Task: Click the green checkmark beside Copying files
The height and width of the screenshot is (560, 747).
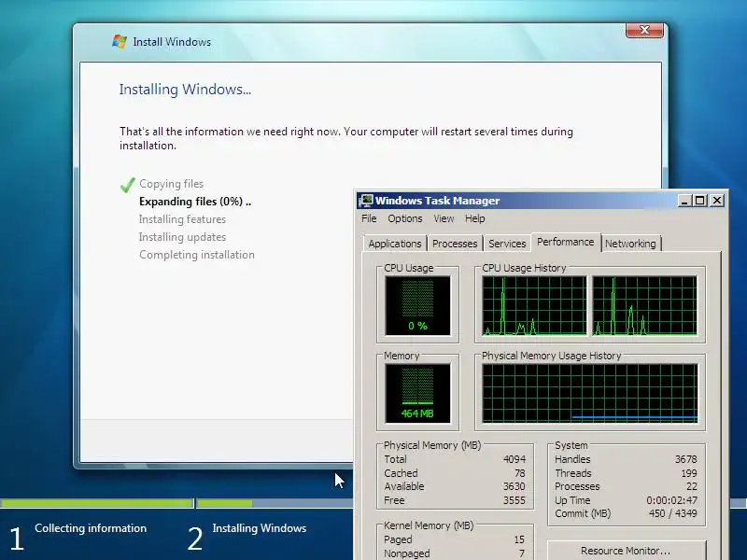Action: (x=127, y=185)
